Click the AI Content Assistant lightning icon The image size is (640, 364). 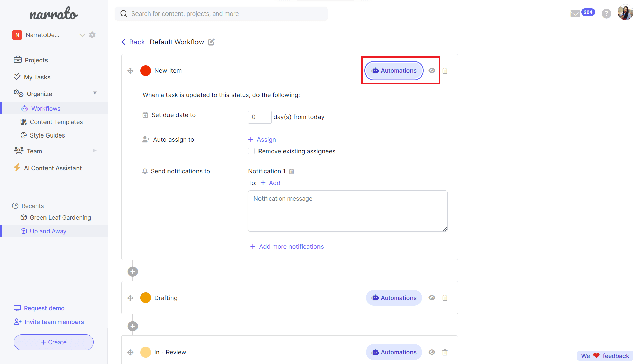(x=17, y=168)
